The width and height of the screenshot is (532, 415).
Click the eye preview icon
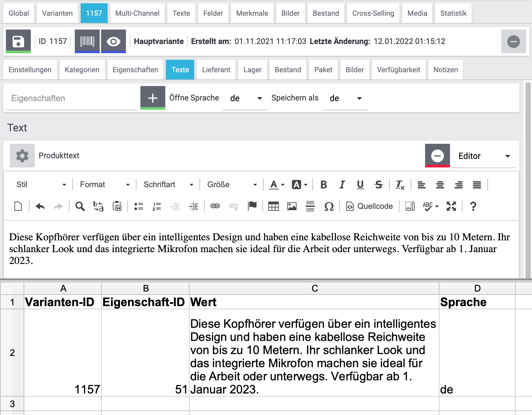(x=113, y=41)
